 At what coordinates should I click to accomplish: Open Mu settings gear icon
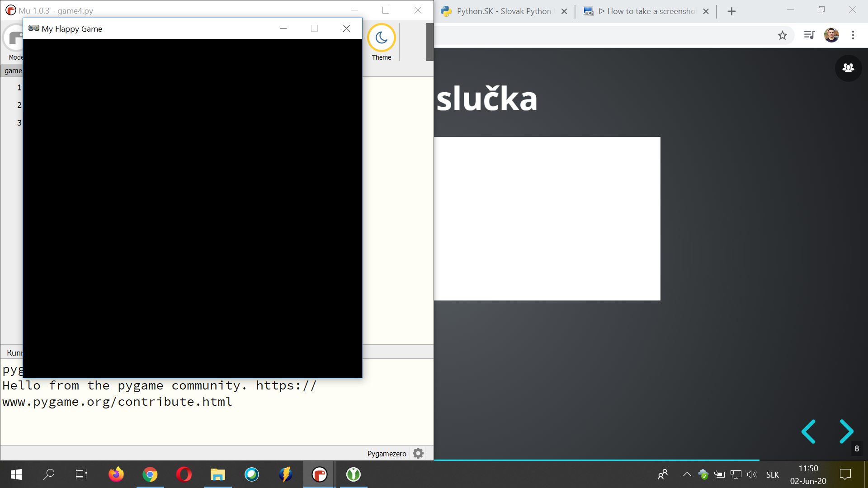click(418, 453)
